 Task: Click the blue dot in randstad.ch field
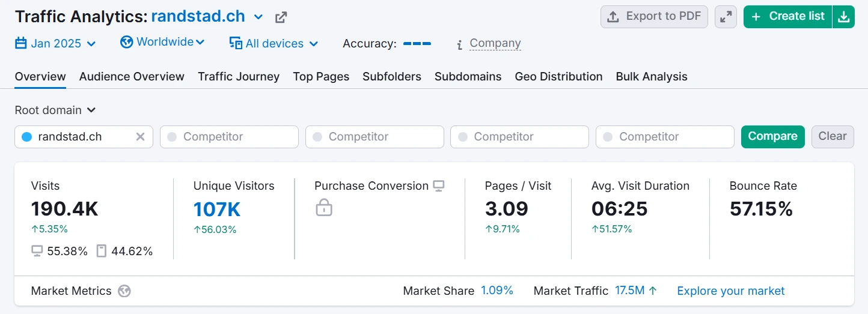tap(26, 137)
